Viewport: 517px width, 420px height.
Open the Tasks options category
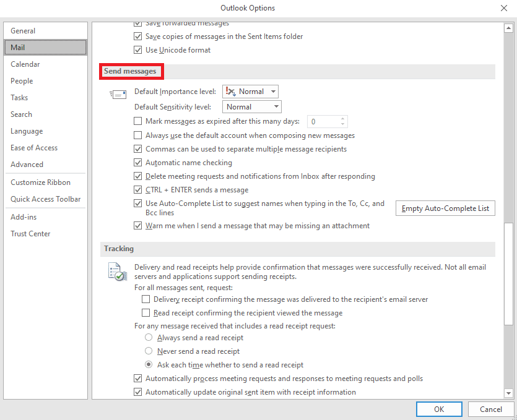(x=45, y=98)
